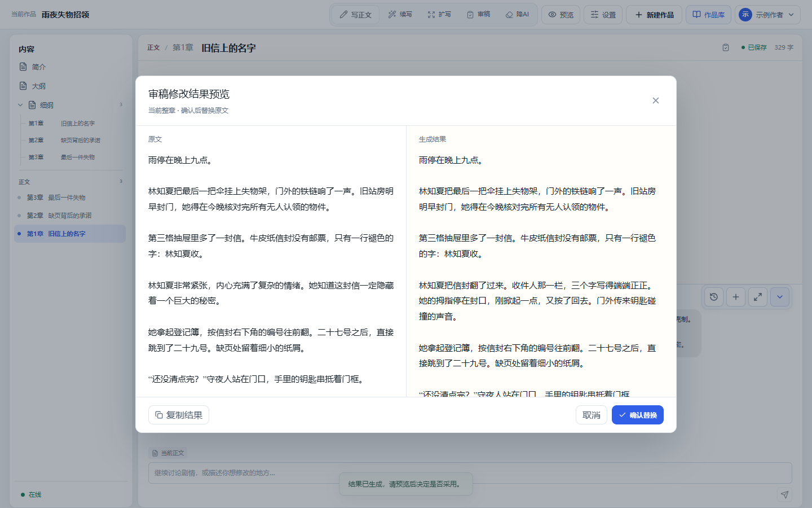The height and width of the screenshot is (508, 812).
Task: Click the 在线 status indicator
Action: (31, 494)
